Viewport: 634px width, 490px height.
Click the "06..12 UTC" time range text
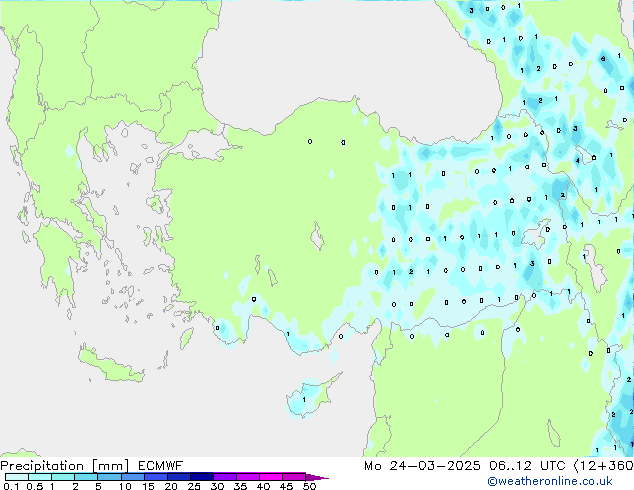527,466
